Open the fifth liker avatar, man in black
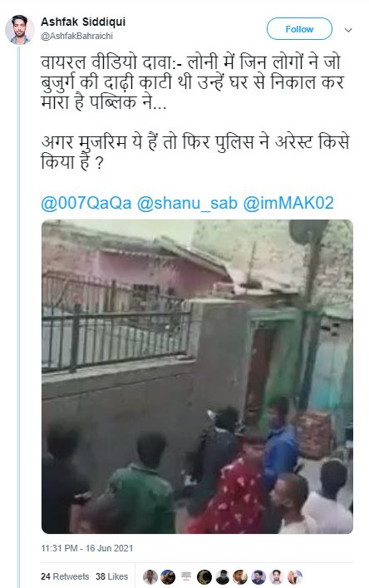Image resolution: width=369 pixels, height=588 pixels. coord(222,576)
